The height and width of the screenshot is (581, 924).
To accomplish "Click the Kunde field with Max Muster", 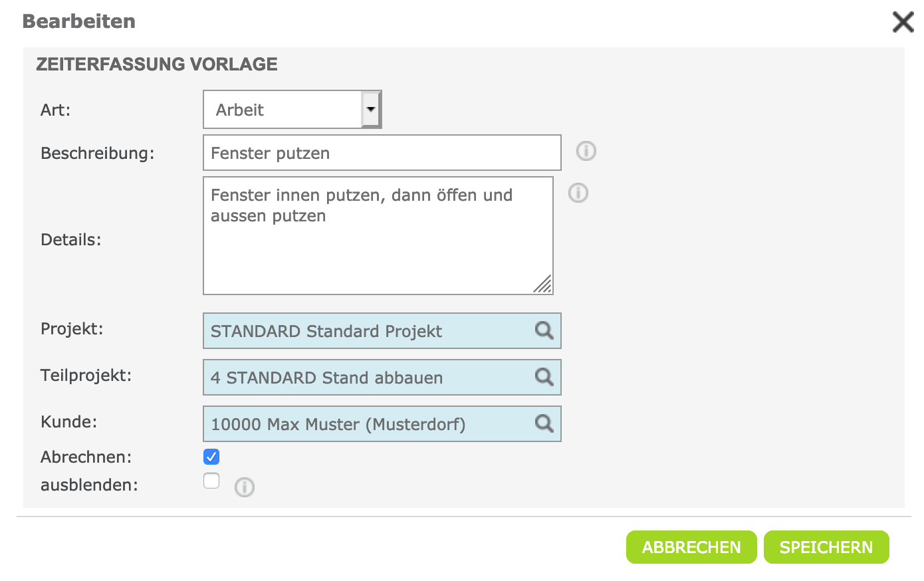I will (x=369, y=424).
